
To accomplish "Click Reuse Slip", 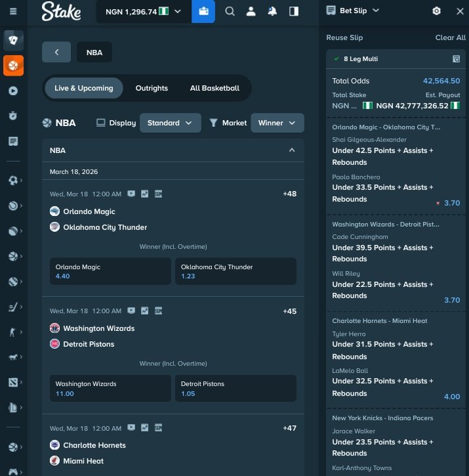I will pos(344,37).
